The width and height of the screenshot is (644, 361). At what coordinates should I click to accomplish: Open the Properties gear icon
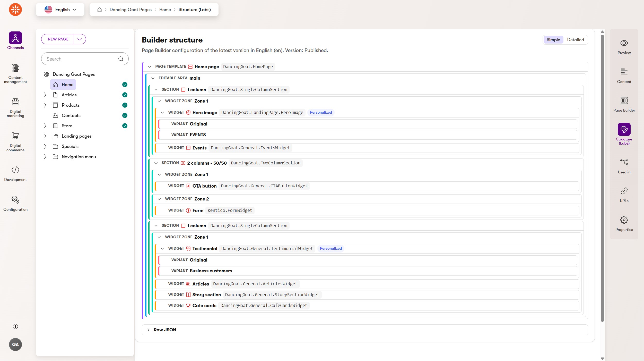(624, 220)
